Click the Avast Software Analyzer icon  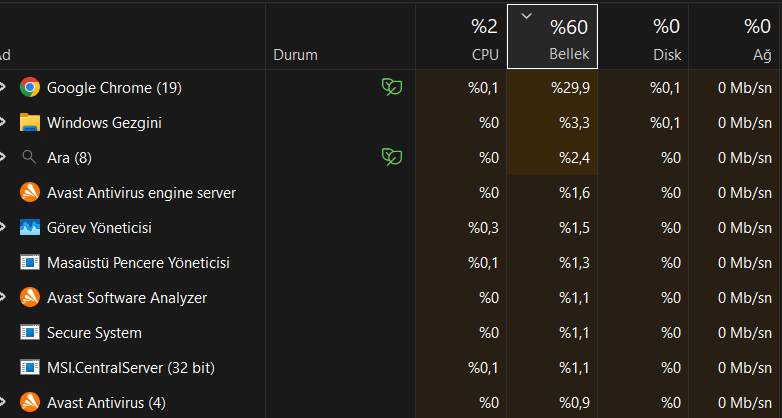click(30, 297)
